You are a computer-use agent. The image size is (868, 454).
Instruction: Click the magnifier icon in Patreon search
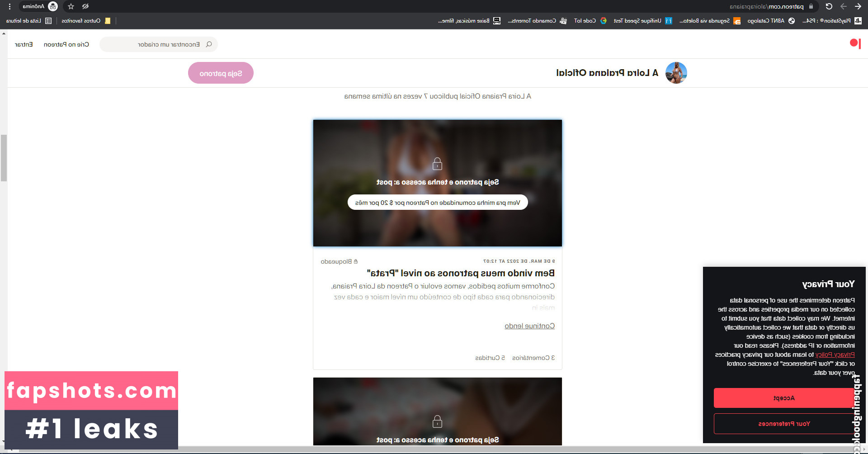pos(209,44)
